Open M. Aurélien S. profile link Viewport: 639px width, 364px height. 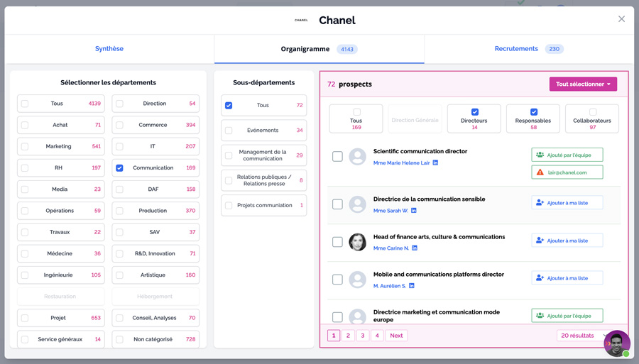pos(390,286)
